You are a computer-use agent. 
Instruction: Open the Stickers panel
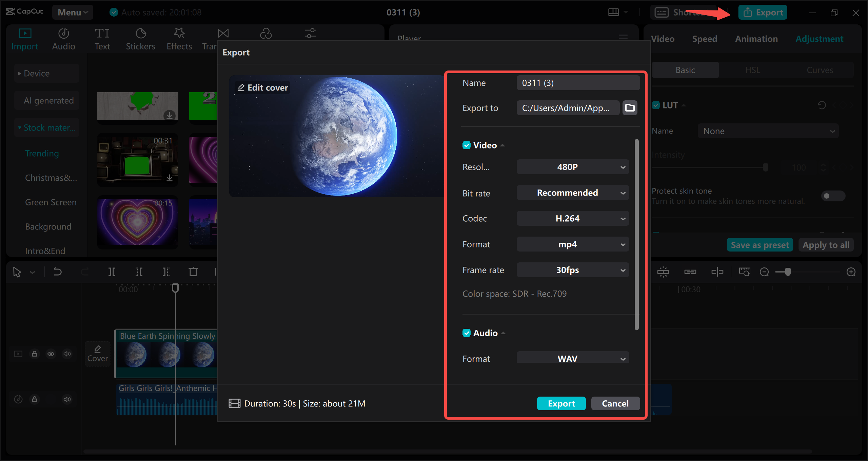click(x=140, y=38)
